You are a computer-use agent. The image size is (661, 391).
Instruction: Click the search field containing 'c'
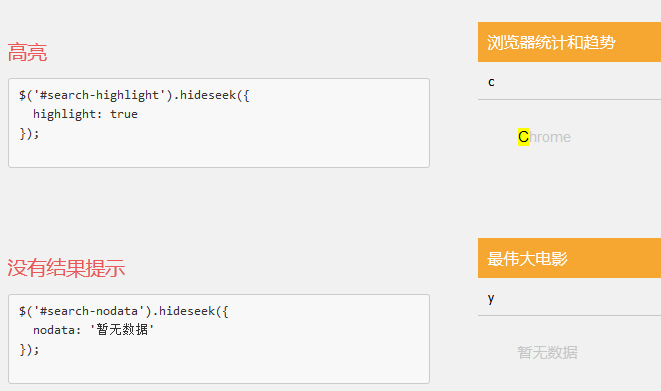click(569, 81)
